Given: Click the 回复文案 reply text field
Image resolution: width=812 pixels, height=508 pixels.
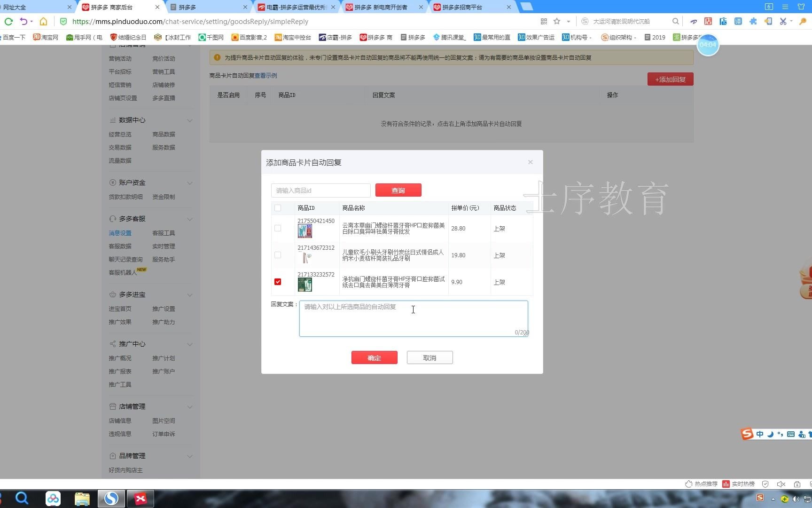Looking at the screenshot, I should (x=414, y=318).
